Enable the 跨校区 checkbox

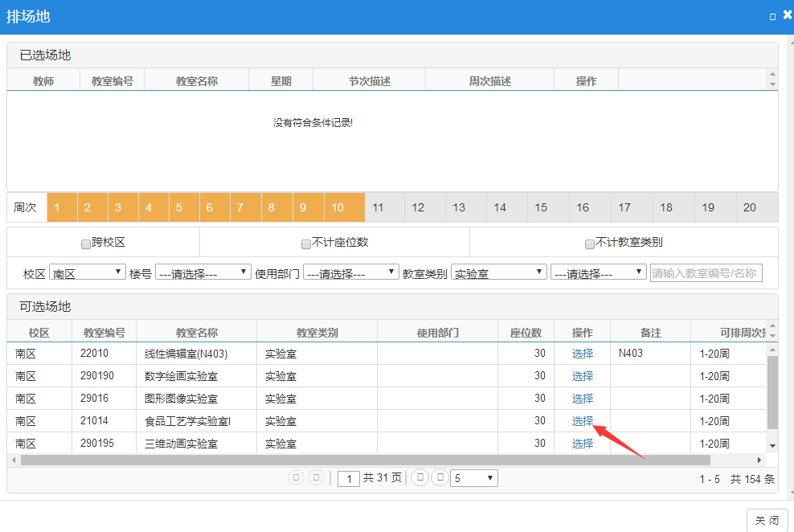click(x=86, y=243)
